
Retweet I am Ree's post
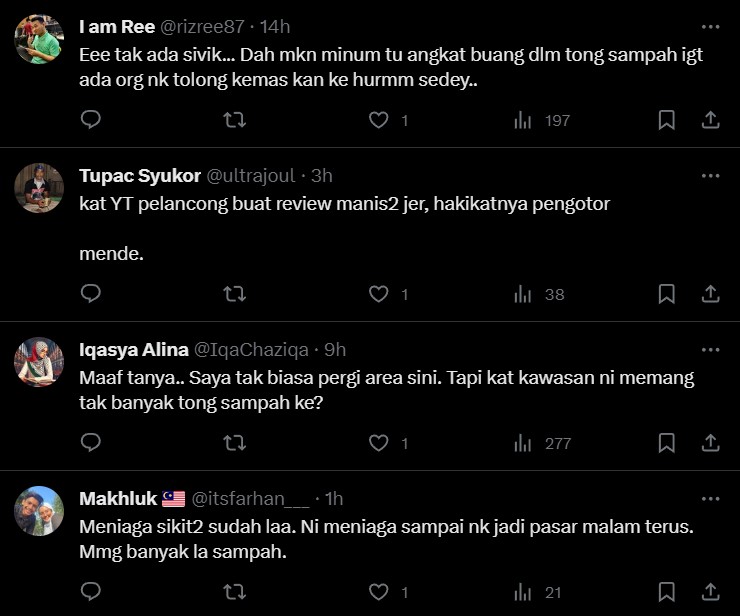click(234, 120)
